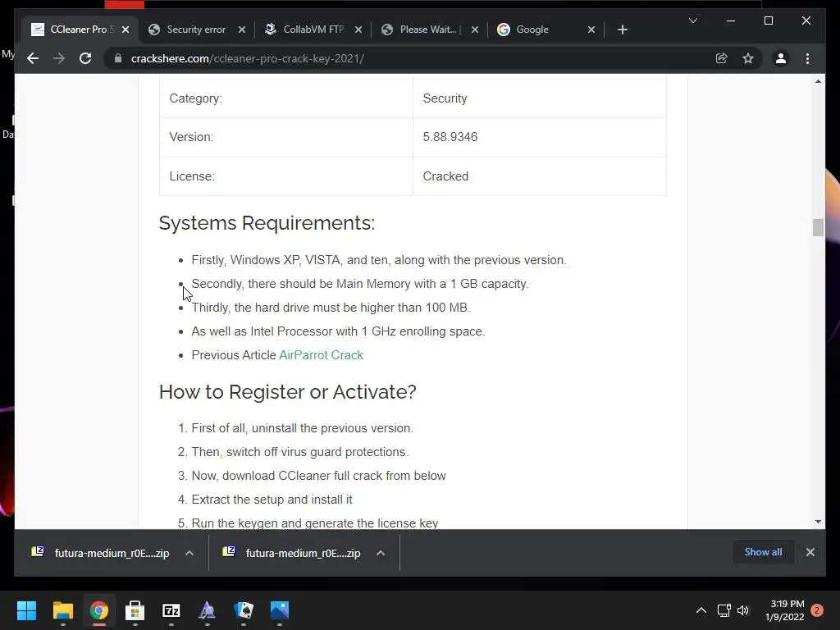Click 'Thirdly, the hard drive' bullet text
The height and width of the screenshot is (630, 840).
pyautogui.click(x=331, y=308)
